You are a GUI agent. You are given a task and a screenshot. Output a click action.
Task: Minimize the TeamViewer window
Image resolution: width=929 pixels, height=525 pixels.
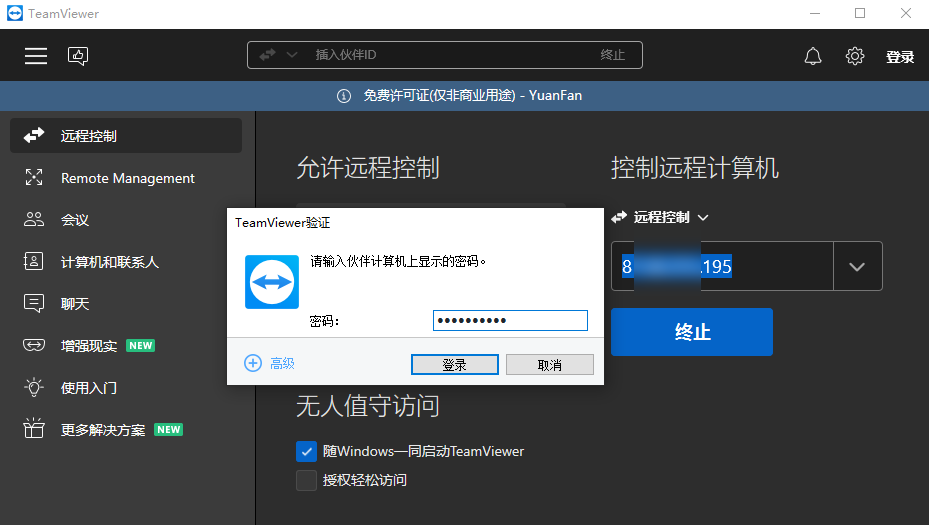click(x=815, y=13)
